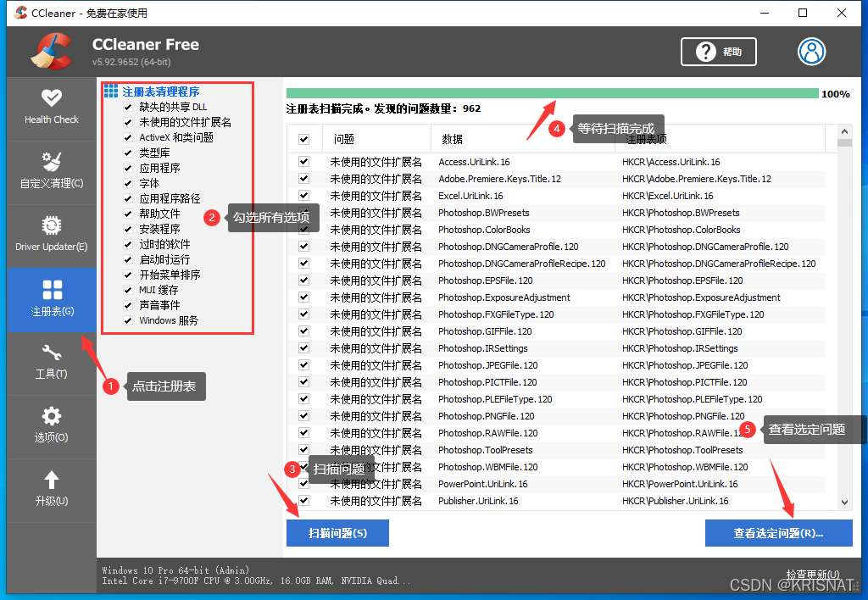Uncheck the Photoshop.ColorBooks issue row

(303, 229)
